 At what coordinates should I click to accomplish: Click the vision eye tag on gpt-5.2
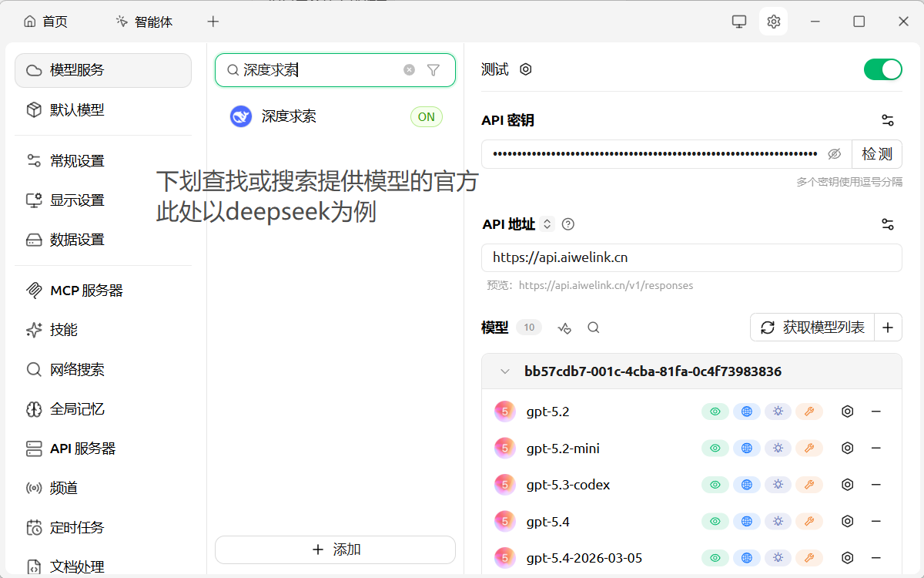pos(715,412)
